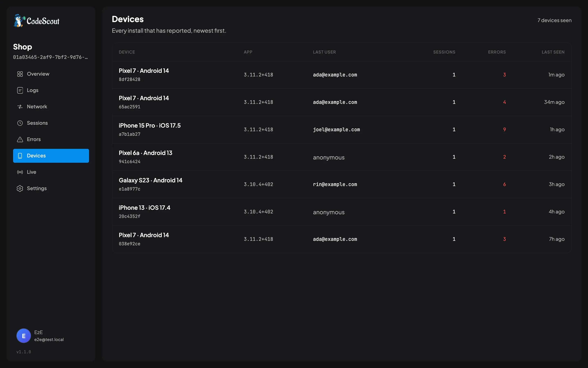
Task: Click the joel@example.com last user cell
Action: (x=336, y=129)
